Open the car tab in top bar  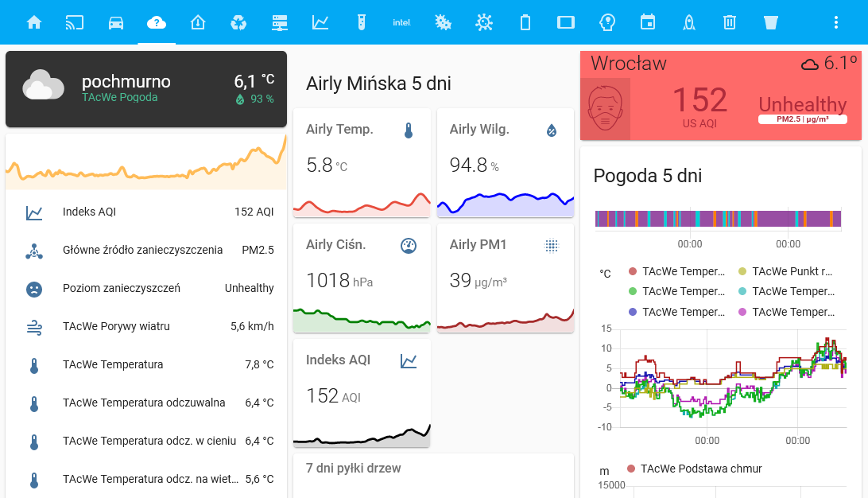(x=116, y=22)
